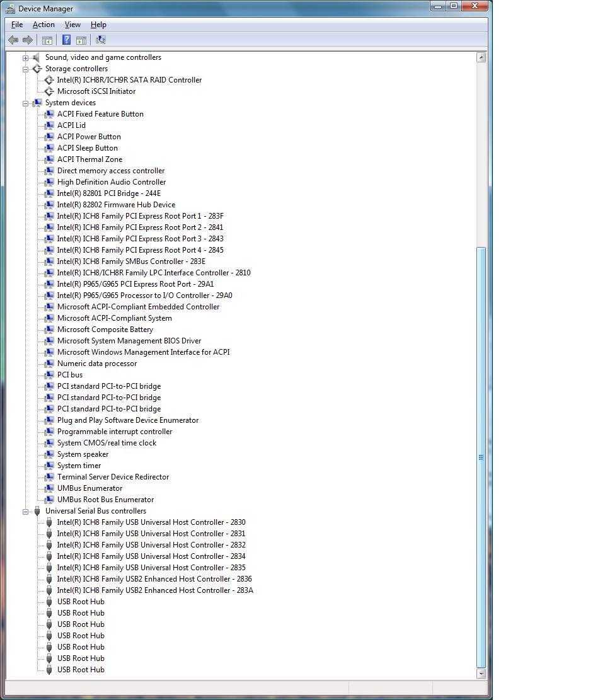Select Microsoft Windows Management Interface for ACPI
Image resolution: width=605 pixels, height=700 pixels.
pos(143,352)
